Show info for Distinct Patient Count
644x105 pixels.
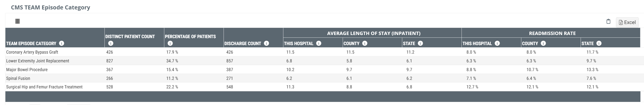[111, 43]
